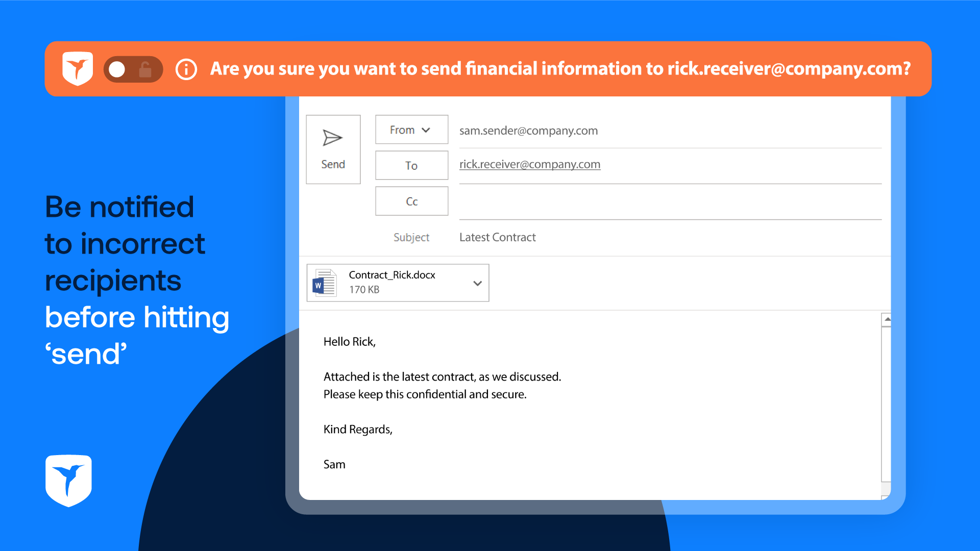Expand the Contract_Rick.docx attachment options arrow

(x=477, y=283)
